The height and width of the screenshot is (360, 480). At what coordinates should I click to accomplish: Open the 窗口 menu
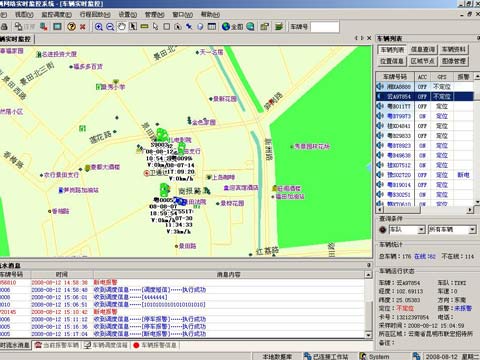click(183, 15)
